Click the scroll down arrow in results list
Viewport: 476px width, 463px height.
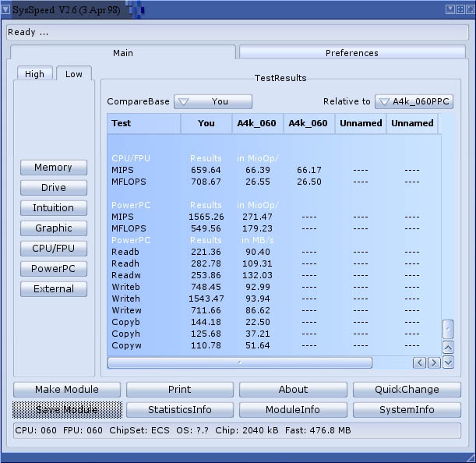(x=449, y=362)
